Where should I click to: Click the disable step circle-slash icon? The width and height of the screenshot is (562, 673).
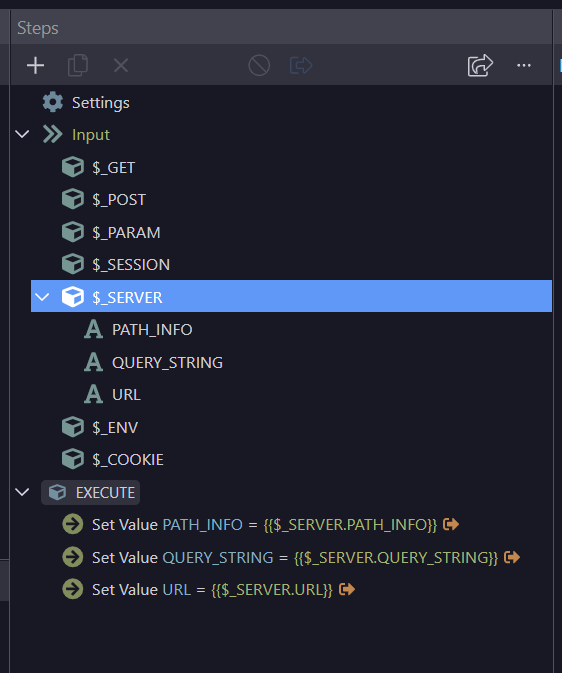(x=259, y=65)
